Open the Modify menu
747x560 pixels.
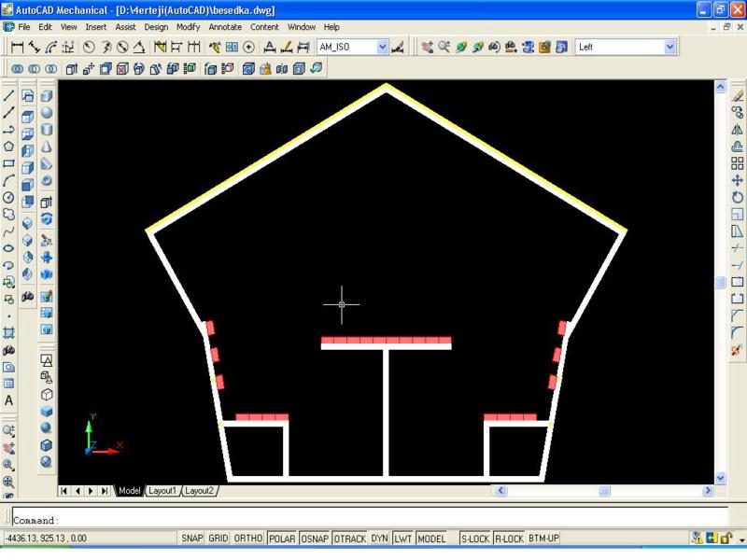188,27
